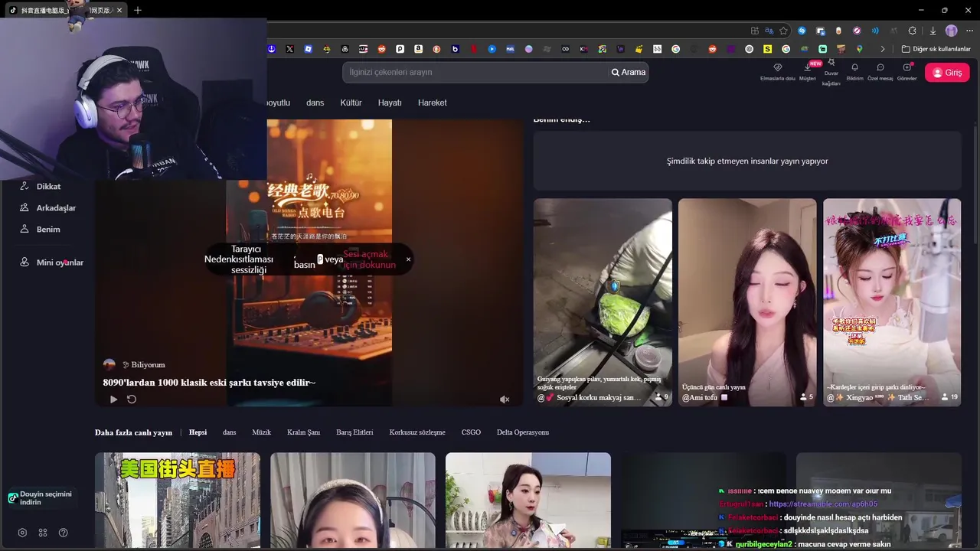The image size is (980, 551).
Task: Click the settings gear icon at bottom left
Action: coord(22,533)
